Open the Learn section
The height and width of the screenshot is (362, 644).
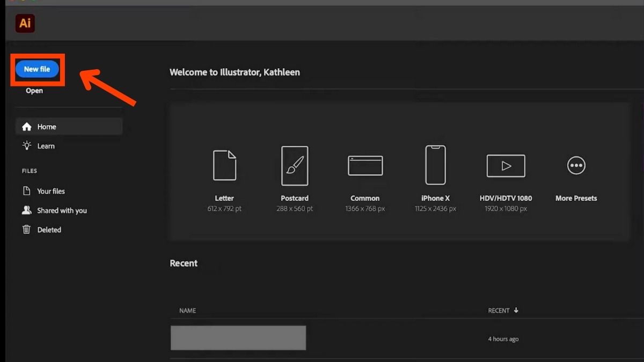pyautogui.click(x=46, y=146)
